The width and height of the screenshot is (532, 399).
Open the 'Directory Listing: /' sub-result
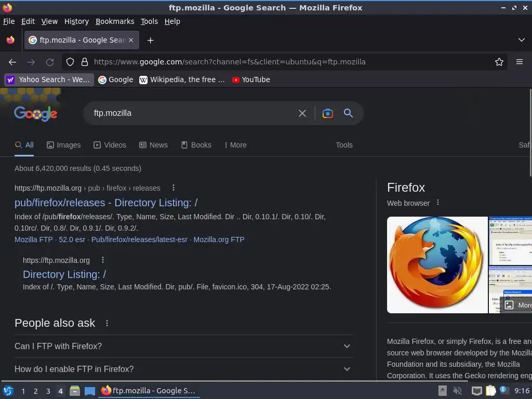[x=64, y=274]
